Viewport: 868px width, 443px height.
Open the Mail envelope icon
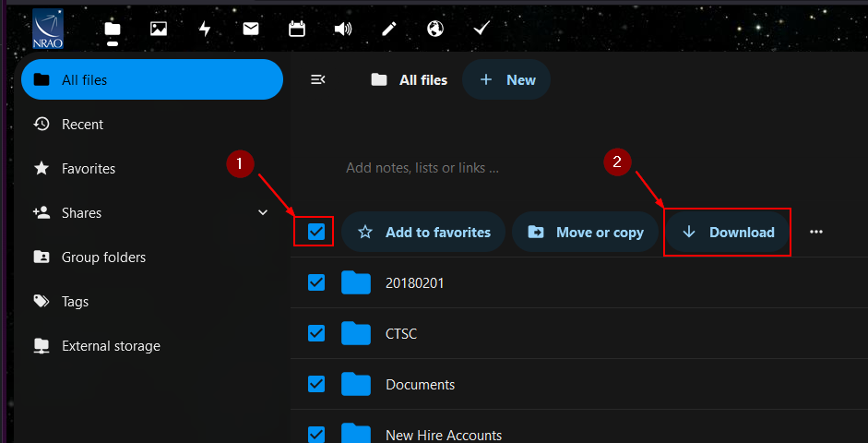(251, 29)
